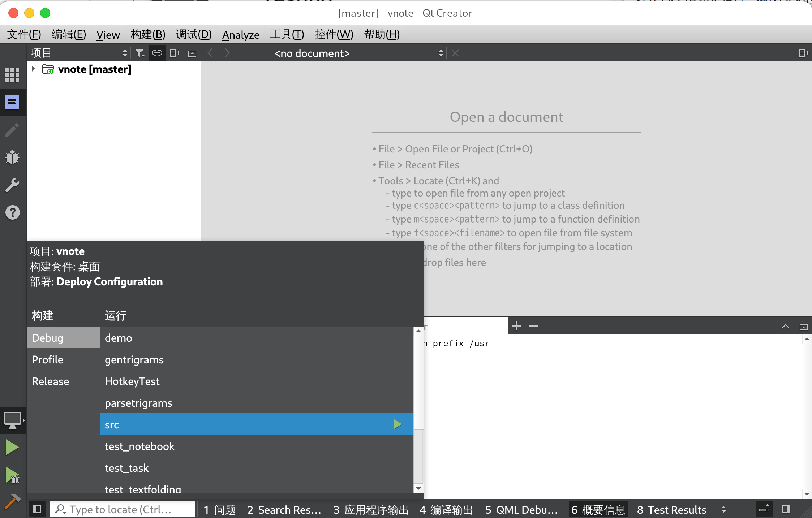812x518 pixels.
Task: Expand the vnote [master] project tree
Action: pyautogui.click(x=33, y=69)
